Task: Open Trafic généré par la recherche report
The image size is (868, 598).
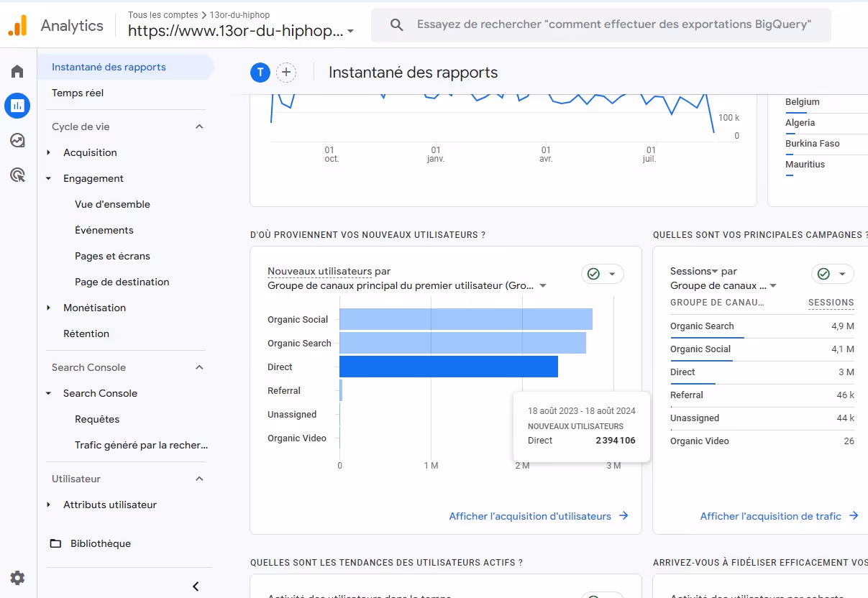Action: [141, 445]
